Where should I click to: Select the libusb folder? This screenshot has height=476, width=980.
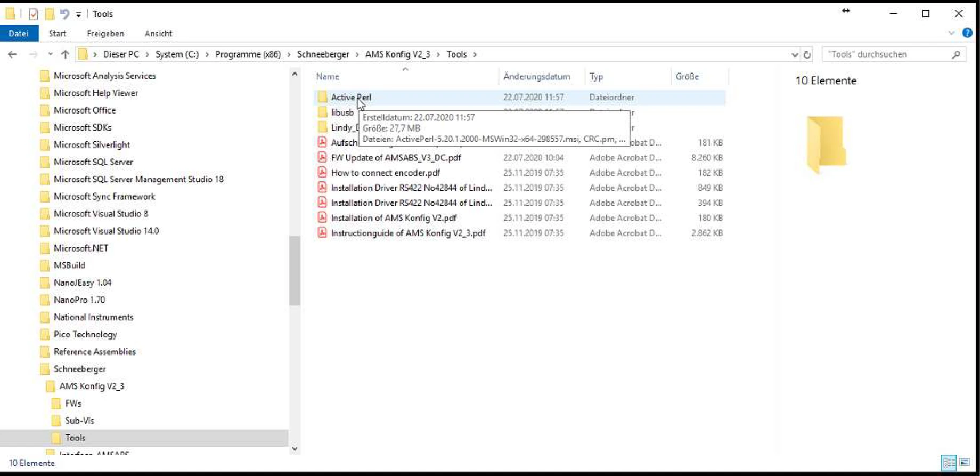point(342,112)
